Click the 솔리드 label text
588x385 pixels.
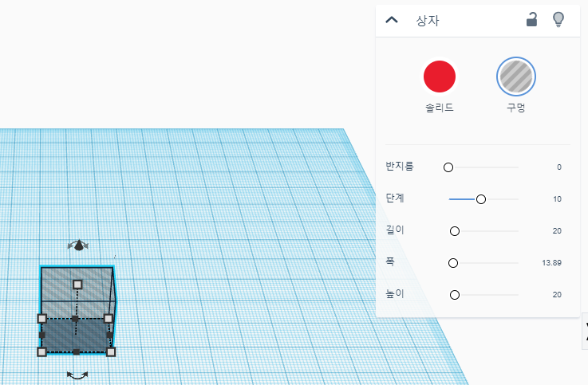439,108
